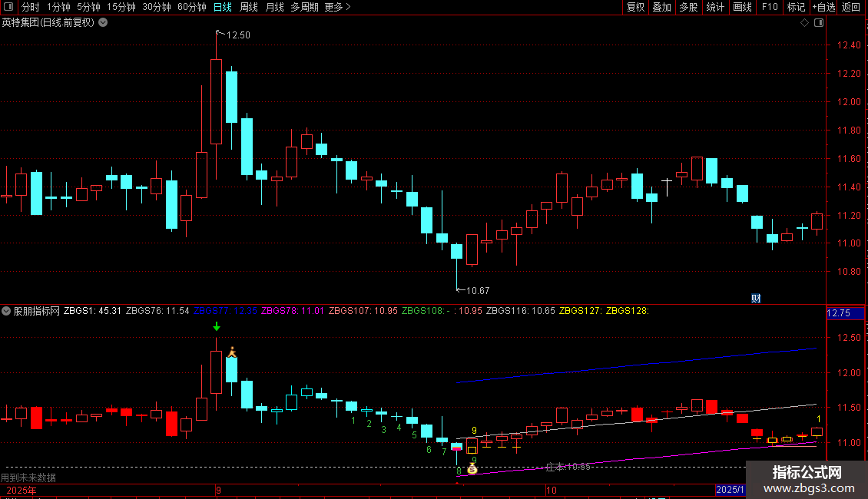Viewport: 868px width, 499px height.
Task: Click the running man signal icon
Action: pyautogui.click(x=232, y=352)
